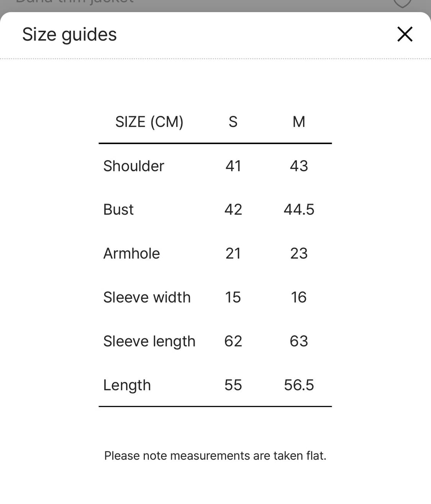The height and width of the screenshot is (504, 431).
Task: Close the Size guides panel
Action: [405, 34]
